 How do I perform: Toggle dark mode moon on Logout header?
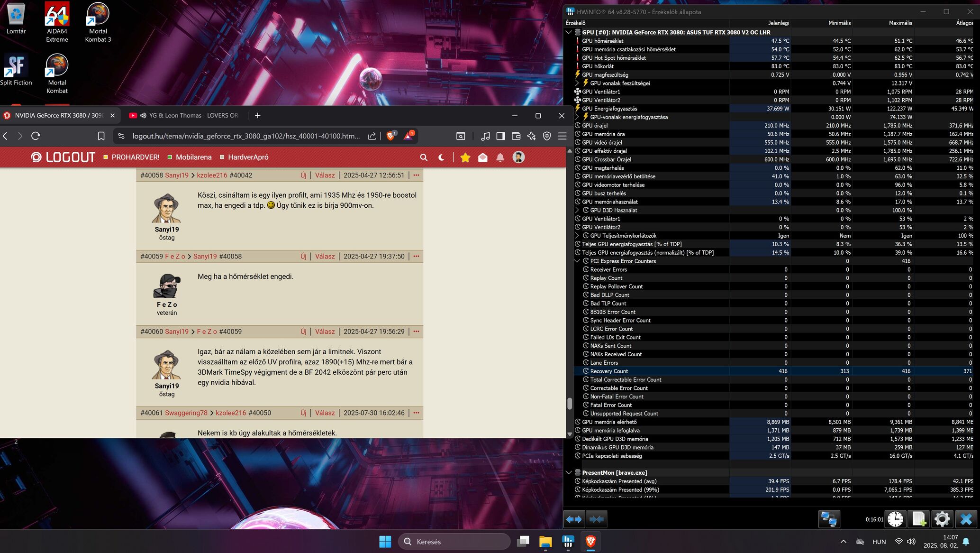click(442, 157)
